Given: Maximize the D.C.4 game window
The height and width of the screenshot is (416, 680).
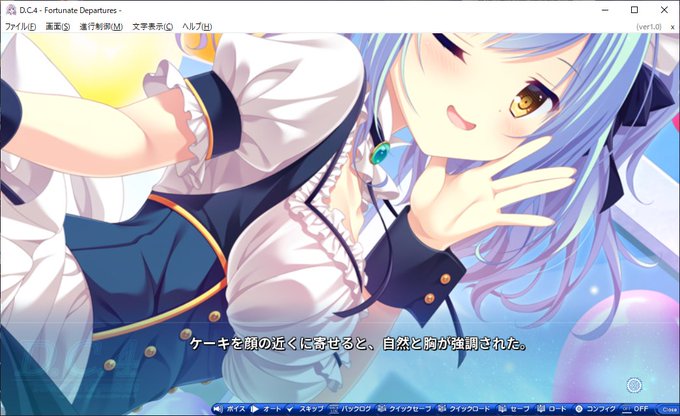Looking at the screenshot, I should click(x=634, y=10).
